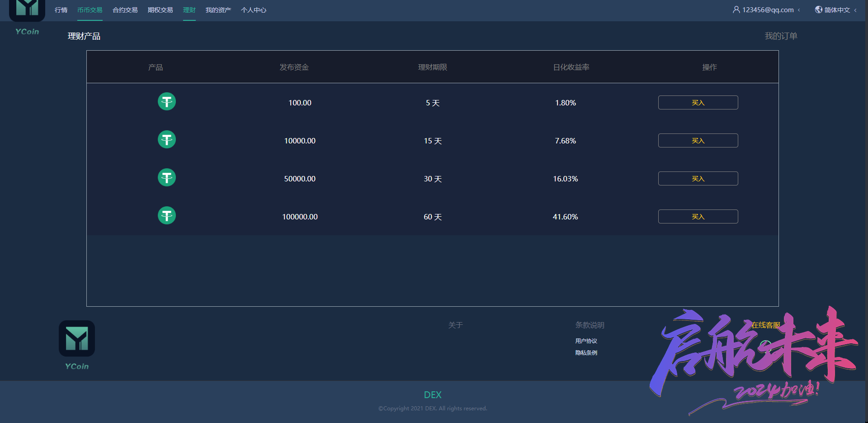This screenshot has height=423, width=868.
Task: Click the 5 天 term cell
Action: [433, 103]
